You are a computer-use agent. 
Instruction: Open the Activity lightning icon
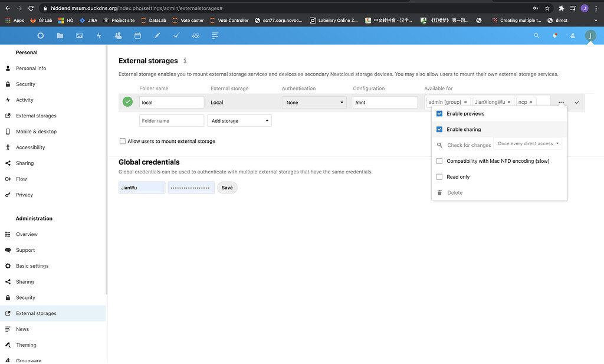pos(99,35)
